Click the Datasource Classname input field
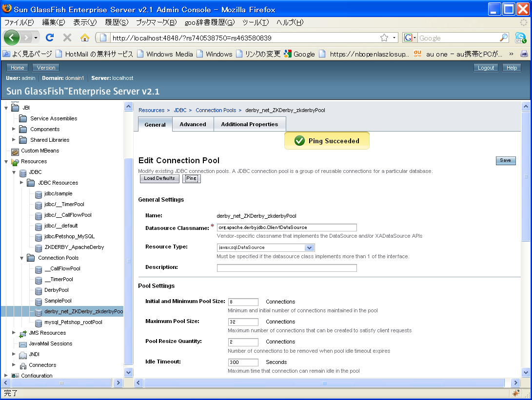This screenshot has width=532, height=400. click(x=287, y=228)
